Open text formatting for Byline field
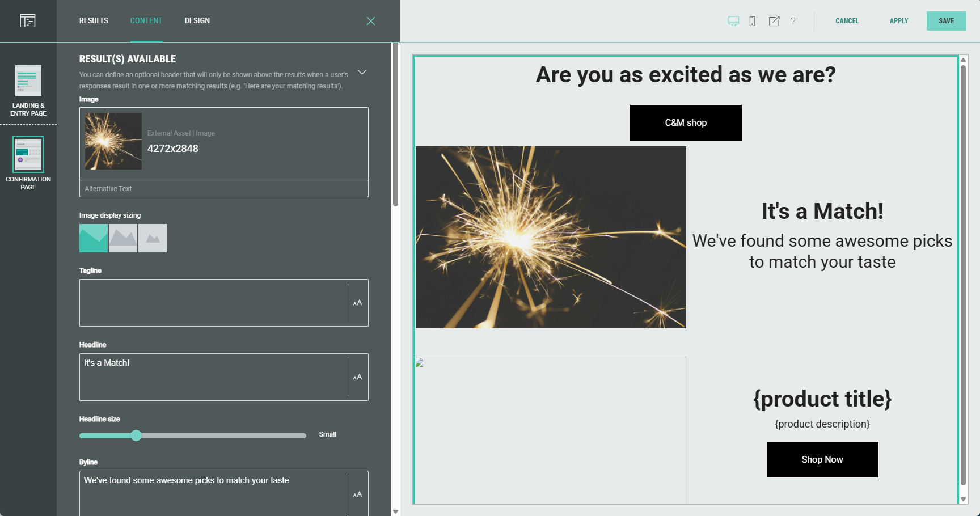Viewport: 980px width, 516px height. coord(357,494)
